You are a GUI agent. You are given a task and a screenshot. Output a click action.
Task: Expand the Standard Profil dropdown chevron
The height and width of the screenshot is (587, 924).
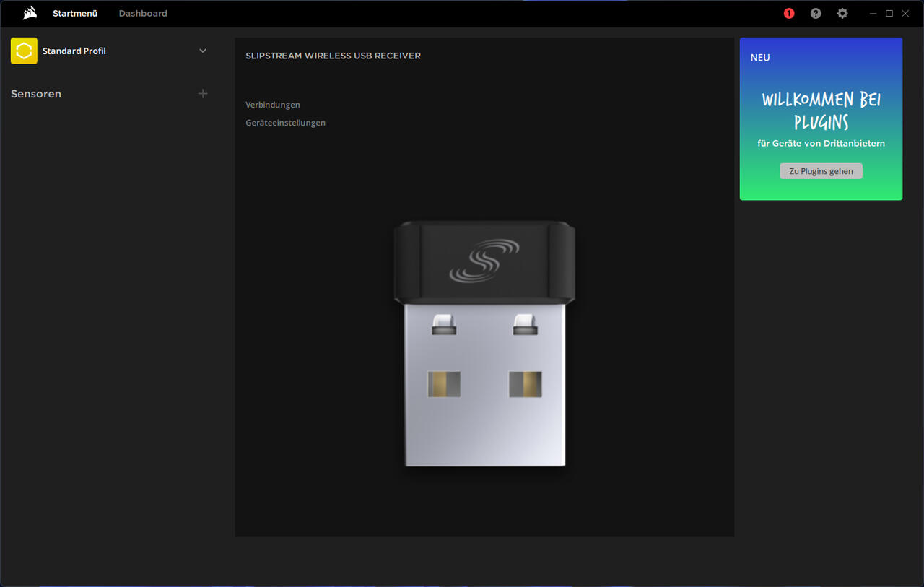[x=203, y=51]
